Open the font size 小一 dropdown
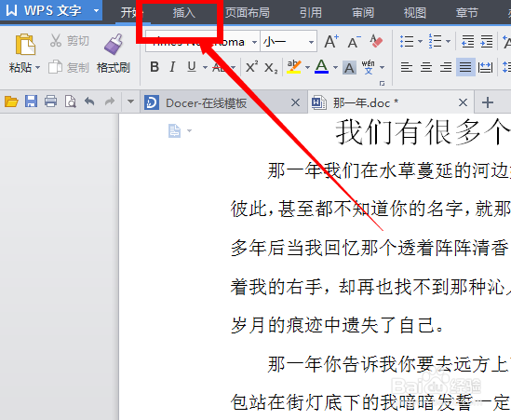 [311, 42]
